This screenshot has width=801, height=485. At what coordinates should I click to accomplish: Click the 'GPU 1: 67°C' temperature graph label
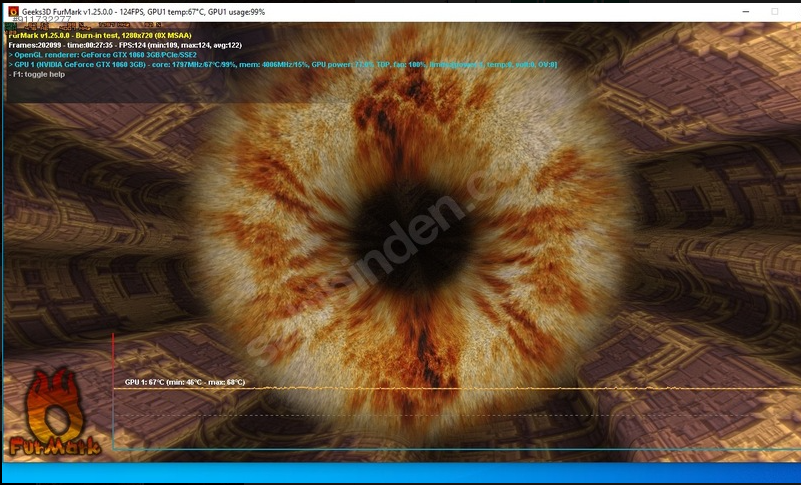(x=185, y=382)
